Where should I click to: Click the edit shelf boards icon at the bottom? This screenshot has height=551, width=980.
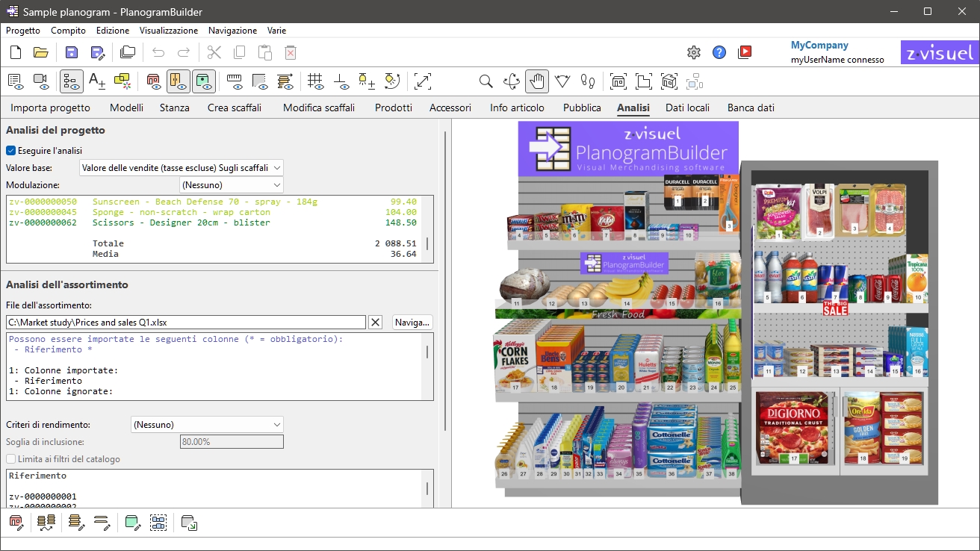102,523
